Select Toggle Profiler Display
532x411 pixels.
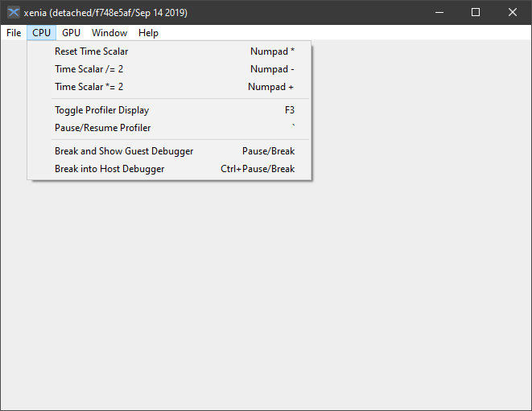[x=169, y=110]
